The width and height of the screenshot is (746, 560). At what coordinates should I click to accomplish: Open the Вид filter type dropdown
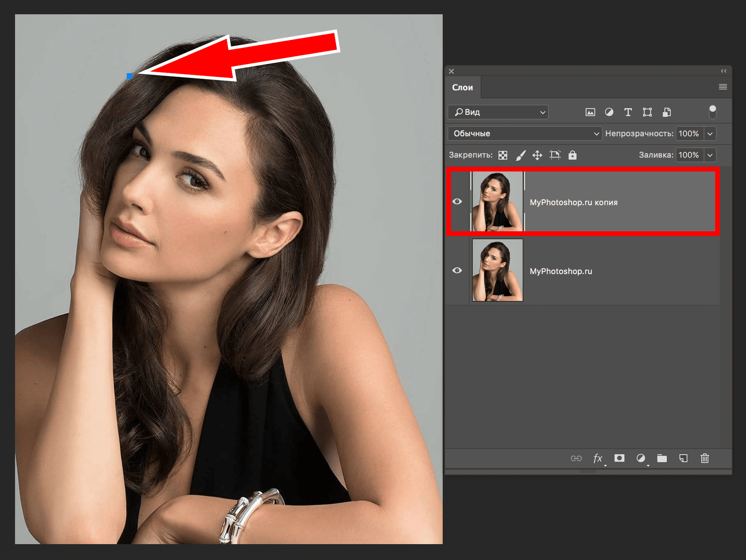click(498, 112)
